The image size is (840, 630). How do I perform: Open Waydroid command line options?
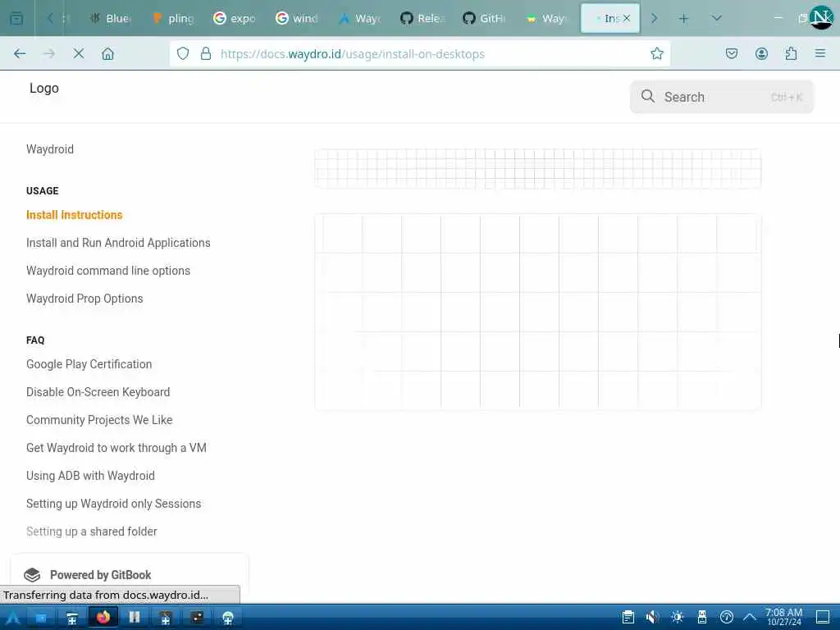[x=108, y=271]
